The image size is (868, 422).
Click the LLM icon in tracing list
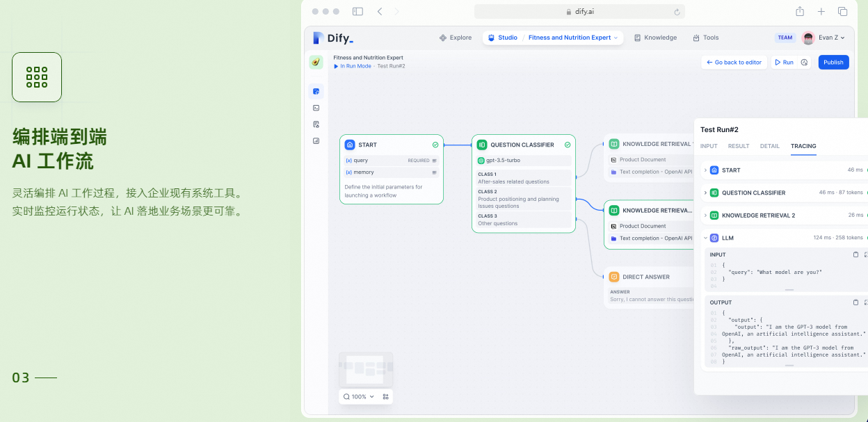[x=714, y=238]
